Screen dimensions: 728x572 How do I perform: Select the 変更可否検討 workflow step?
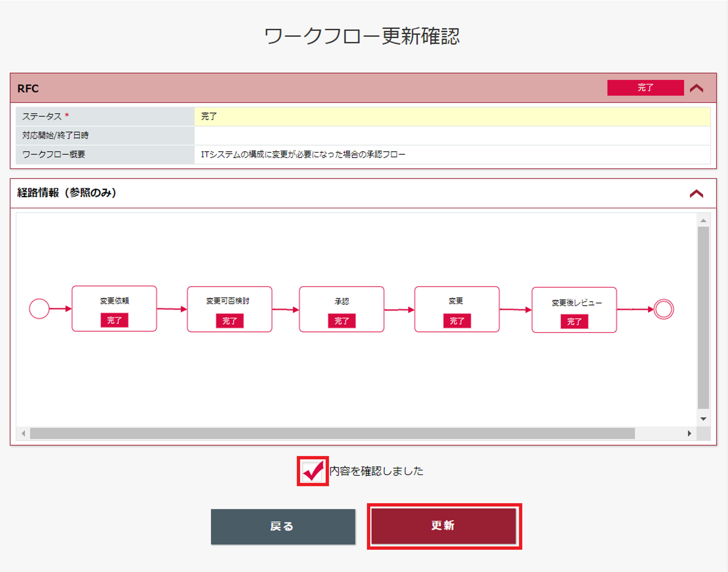pos(229,309)
